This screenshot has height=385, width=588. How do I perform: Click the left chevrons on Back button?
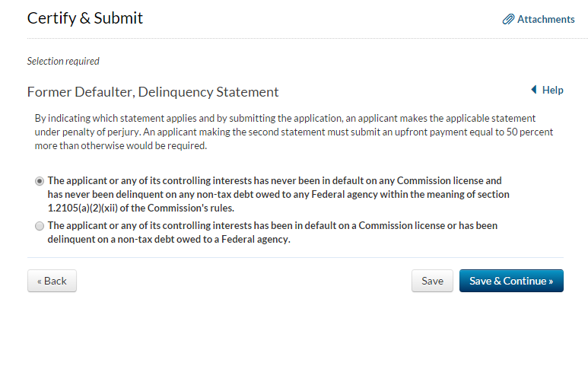[x=40, y=281]
